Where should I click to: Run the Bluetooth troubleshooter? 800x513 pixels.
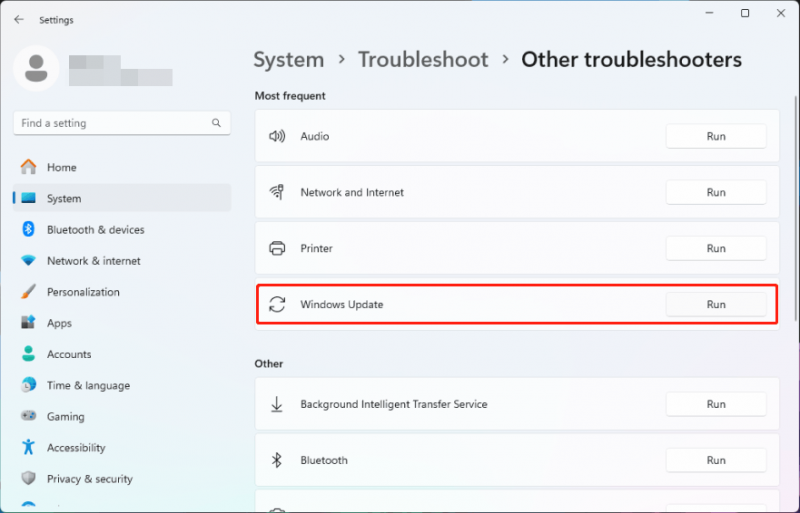point(716,460)
